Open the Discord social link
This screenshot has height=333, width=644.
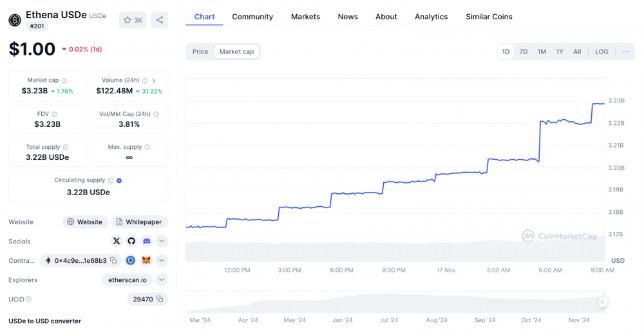coord(147,241)
